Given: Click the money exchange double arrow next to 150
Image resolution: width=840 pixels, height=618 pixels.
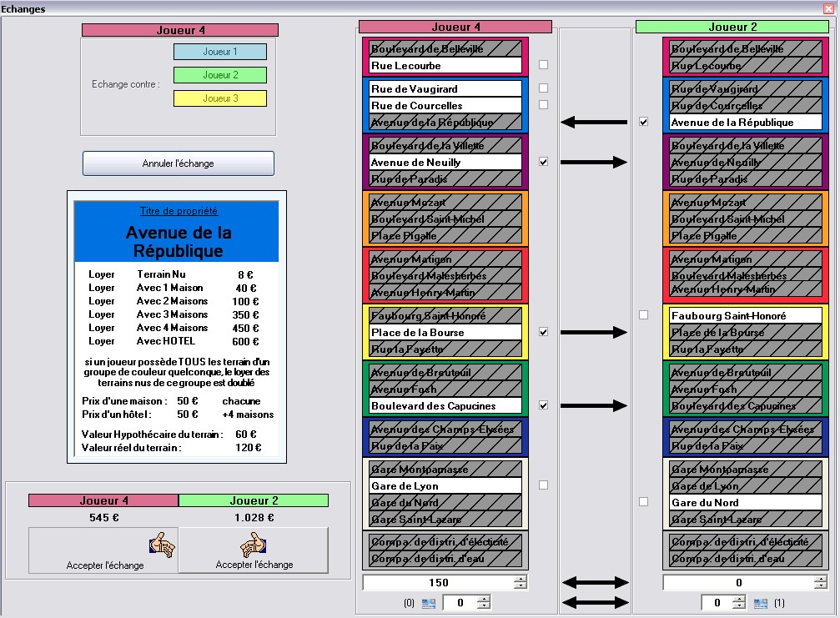Looking at the screenshot, I should click(x=595, y=583).
